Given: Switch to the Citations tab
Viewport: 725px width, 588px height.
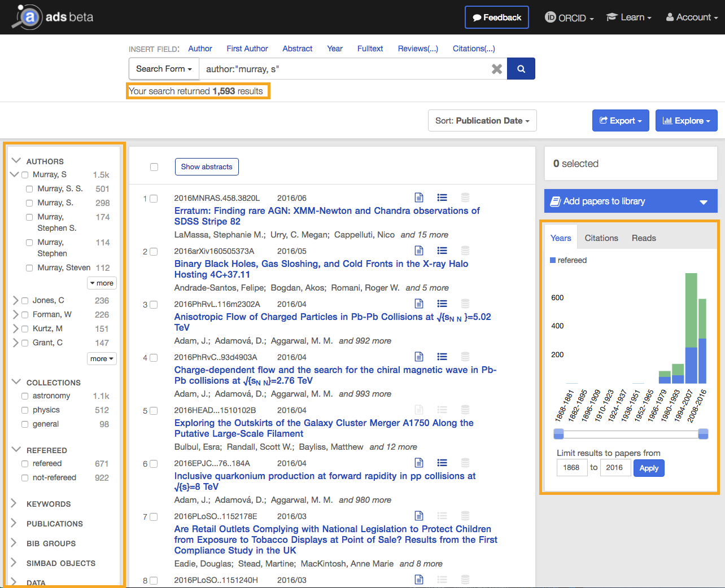Looking at the screenshot, I should (601, 238).
